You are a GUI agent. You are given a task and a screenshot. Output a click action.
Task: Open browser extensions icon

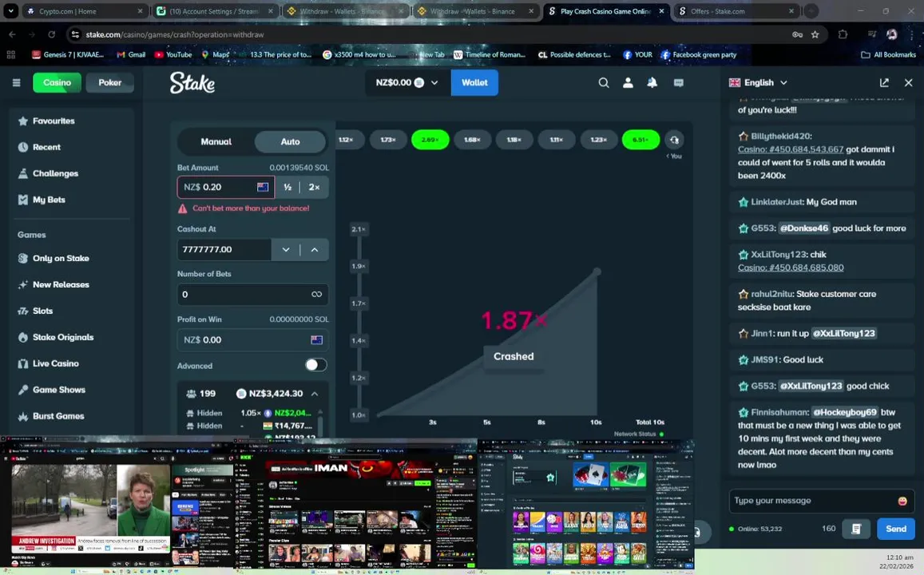[x=843, y=34]
